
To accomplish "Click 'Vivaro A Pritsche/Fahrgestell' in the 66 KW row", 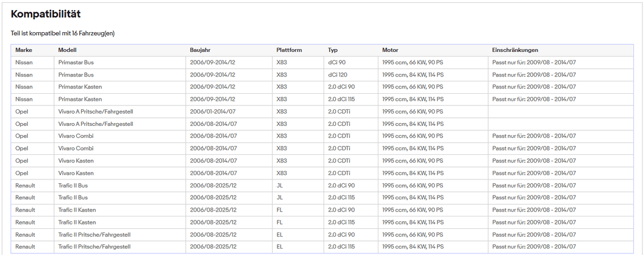I will (95, 111).
